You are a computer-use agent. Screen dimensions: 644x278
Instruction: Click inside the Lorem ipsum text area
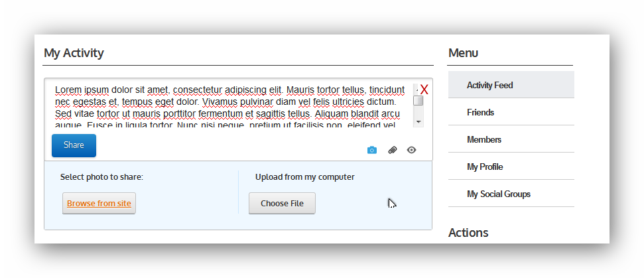(x=230, y=106)
